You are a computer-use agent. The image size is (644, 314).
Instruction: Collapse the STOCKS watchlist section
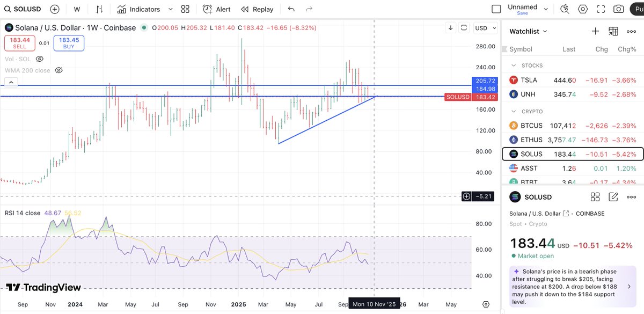pyautogui.click(x=513, y=65)
